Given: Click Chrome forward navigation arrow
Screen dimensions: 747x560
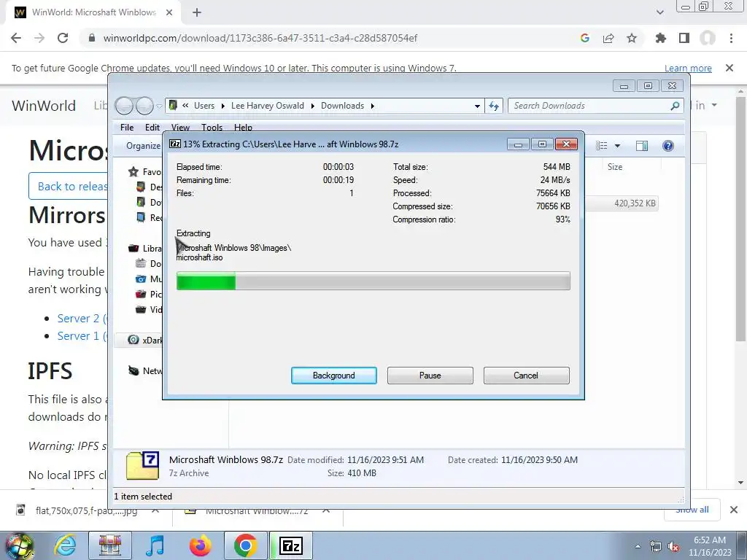Looking at the screenshot, I should pyautogui.click(x=39, y=38).
